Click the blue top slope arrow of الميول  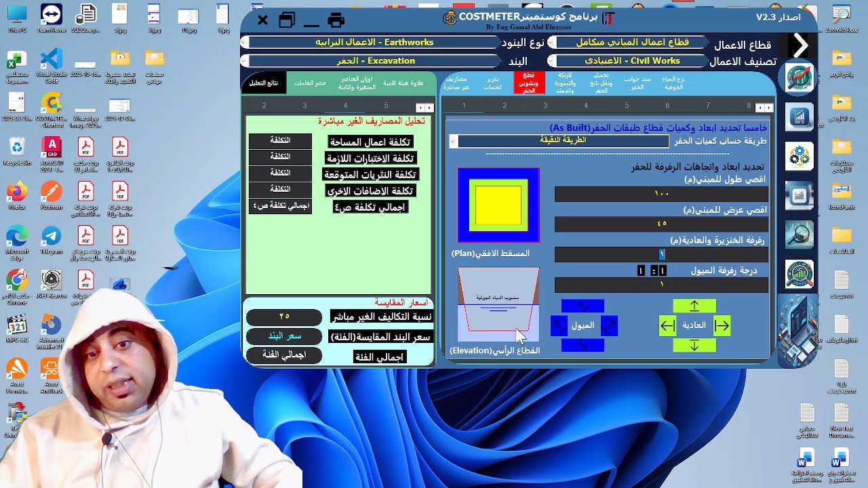[x=583, y=306]
